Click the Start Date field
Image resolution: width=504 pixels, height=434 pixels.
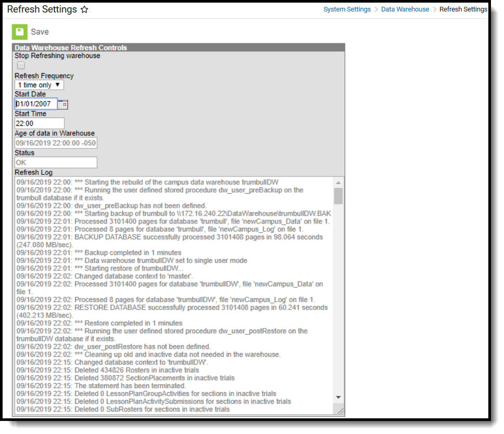tap(36, 104)
